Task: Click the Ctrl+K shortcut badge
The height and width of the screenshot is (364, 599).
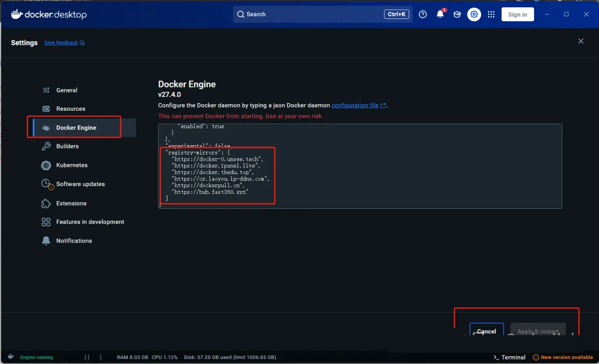Action: (396, 14)
